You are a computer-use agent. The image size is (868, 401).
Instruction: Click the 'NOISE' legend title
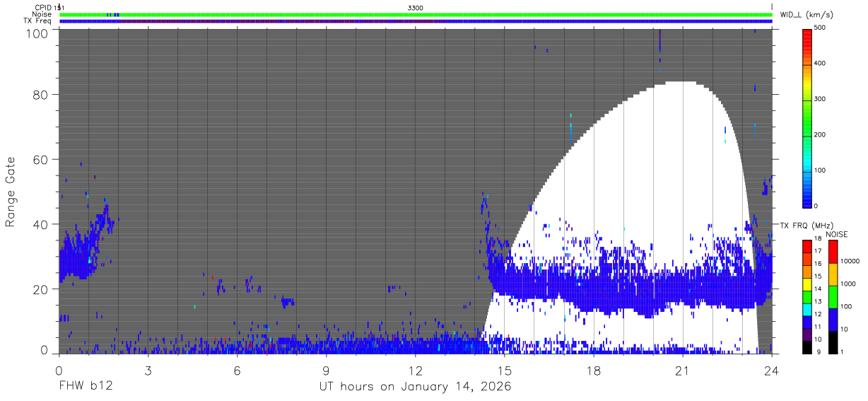pyautogui.click(x=835, y=235)
